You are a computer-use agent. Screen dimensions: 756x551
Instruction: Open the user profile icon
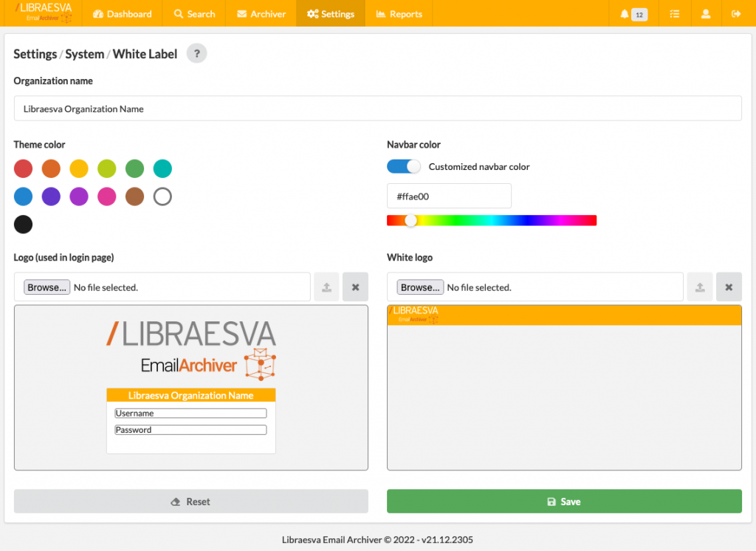click(x=705, y=14)
